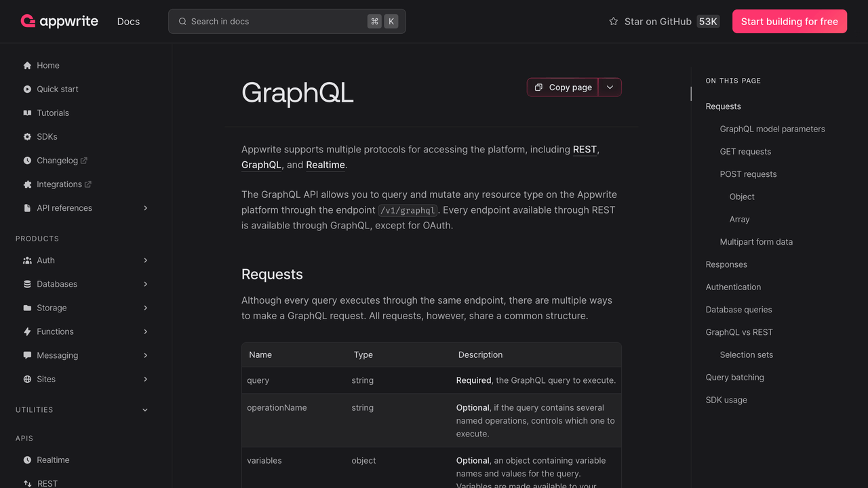868x488 pixels.
Task: Collapse the Utilities section
Action: point(145,410)
